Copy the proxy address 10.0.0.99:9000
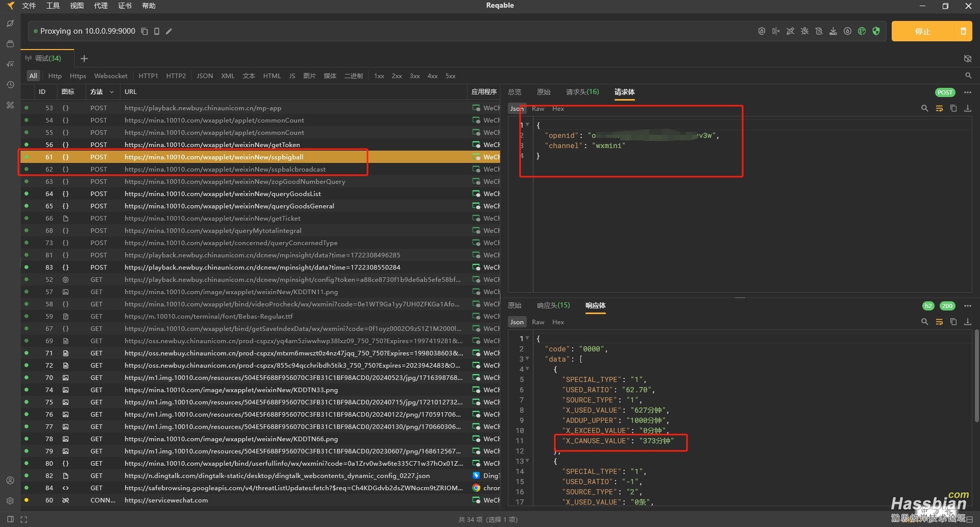Image resolution: width=980 pixels, height=527 pixels. 144,31
